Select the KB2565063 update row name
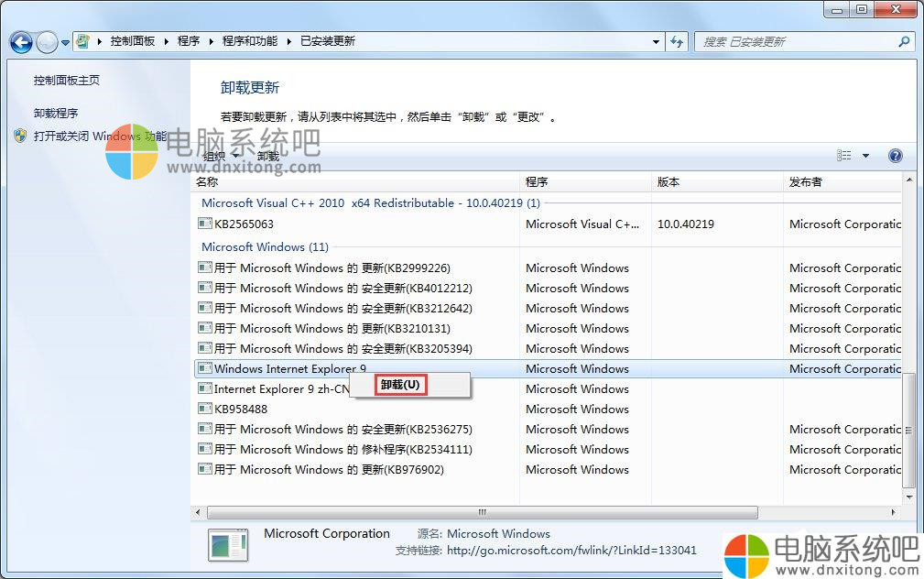 [x=244, y=224]
